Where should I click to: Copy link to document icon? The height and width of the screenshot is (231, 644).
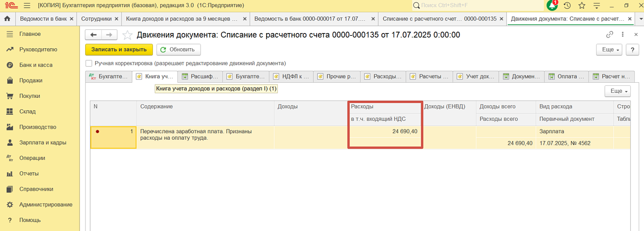tap(610, 34)
